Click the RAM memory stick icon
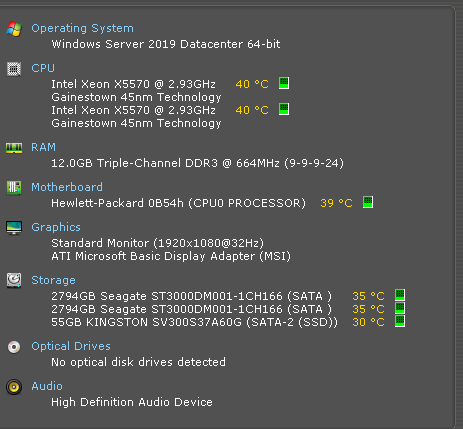The height and width of the screenshot is (429, 463). pyautogui.click(x=14, y=148)
